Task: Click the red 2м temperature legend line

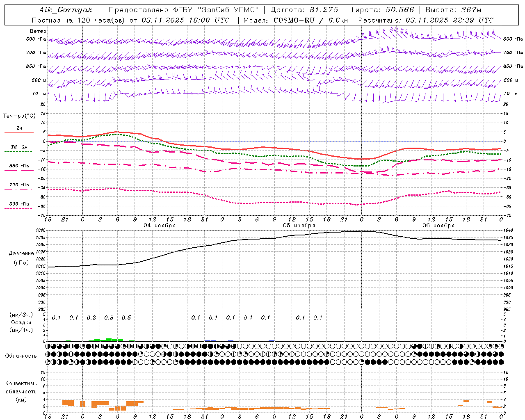Action: [x=19, y=132]
